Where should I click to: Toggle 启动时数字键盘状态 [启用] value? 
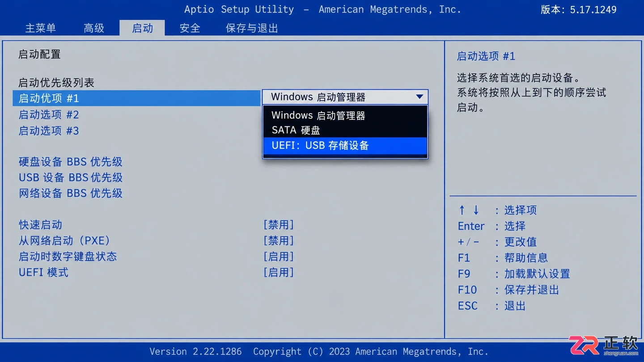coord(279,257)
